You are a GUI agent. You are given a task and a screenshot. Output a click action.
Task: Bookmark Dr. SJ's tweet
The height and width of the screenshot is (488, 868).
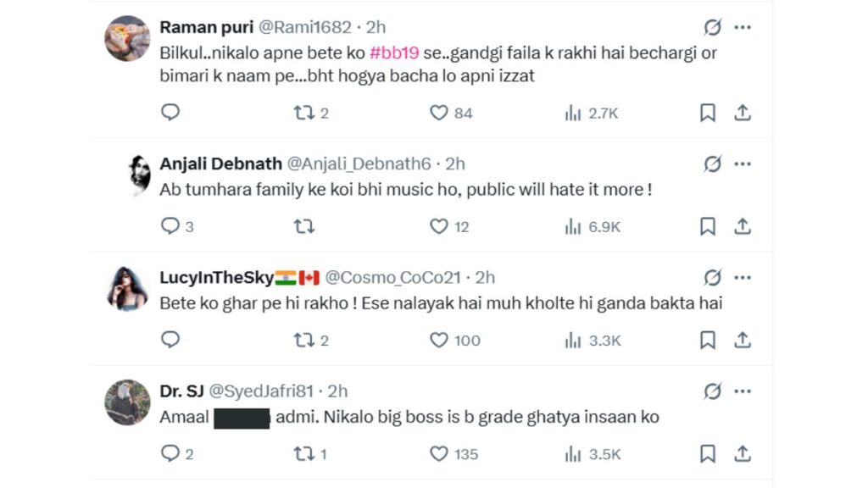(708, 454)
